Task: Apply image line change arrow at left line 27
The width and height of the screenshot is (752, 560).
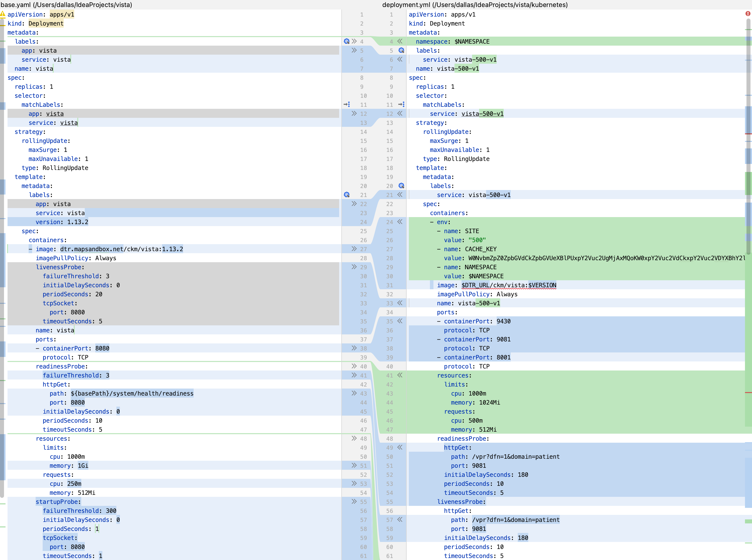Action: pyautogui.click(x=354, y=249)
